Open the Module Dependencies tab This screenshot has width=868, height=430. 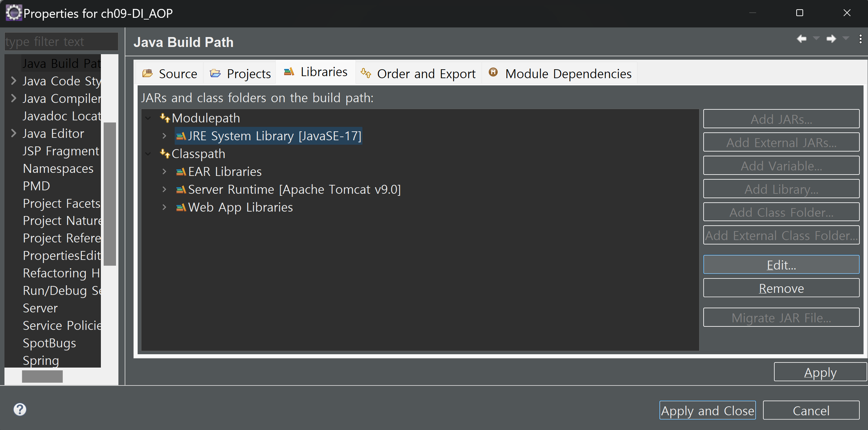[560, 73]
